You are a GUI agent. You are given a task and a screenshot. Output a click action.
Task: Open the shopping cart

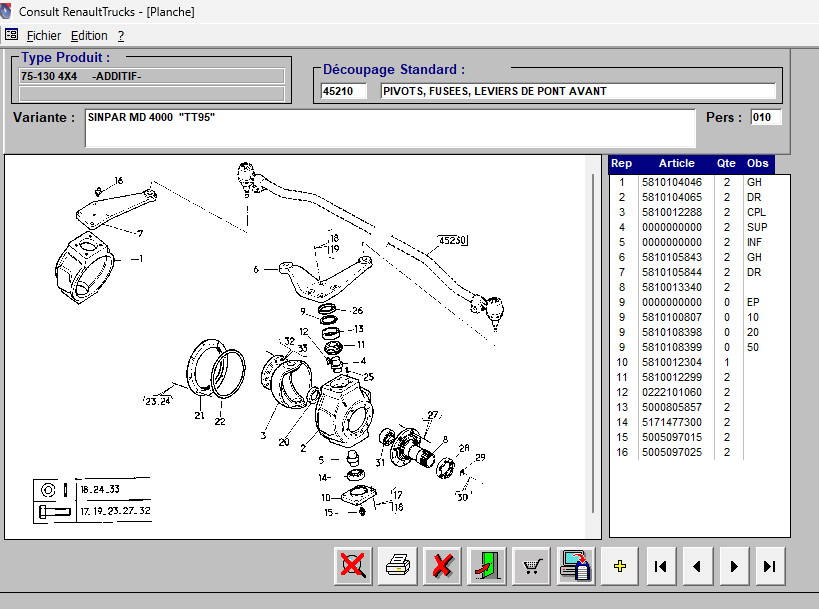click(532, 566)
